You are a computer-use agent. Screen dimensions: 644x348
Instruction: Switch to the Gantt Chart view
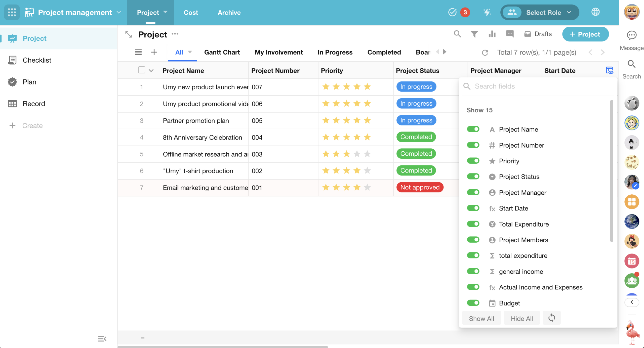(x=222, y=52)
